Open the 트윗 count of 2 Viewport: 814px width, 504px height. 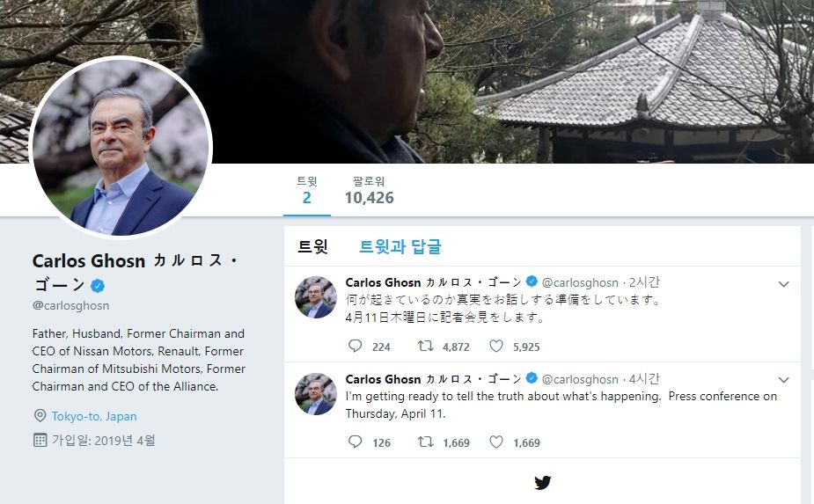tap(307, 190)
